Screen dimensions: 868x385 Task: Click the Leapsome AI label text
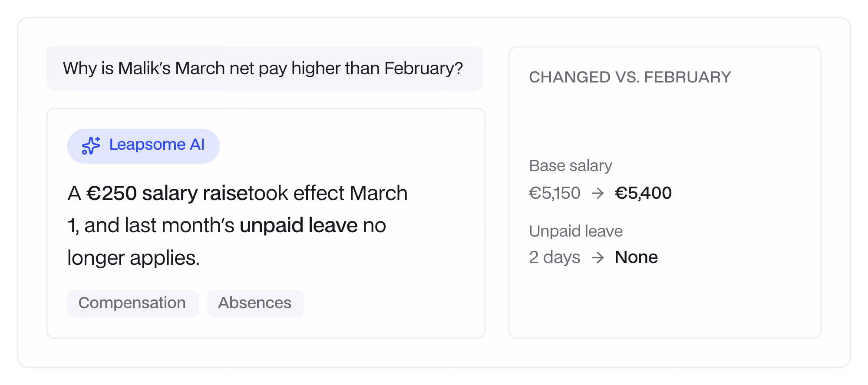coord(157,145)
